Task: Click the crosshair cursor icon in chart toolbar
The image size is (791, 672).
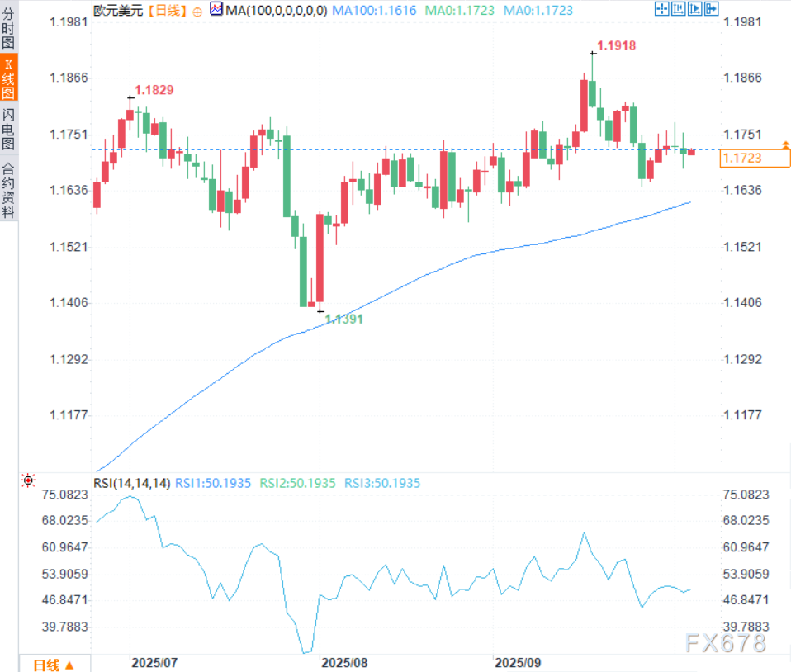Action: click(661, 9)
